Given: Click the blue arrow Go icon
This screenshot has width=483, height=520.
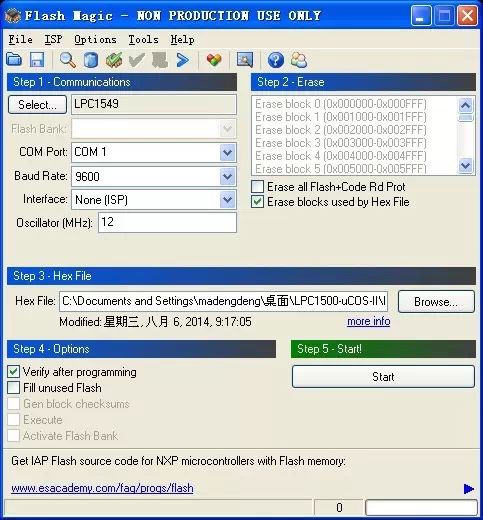Looking at the screenshot, I should (183, 60).
